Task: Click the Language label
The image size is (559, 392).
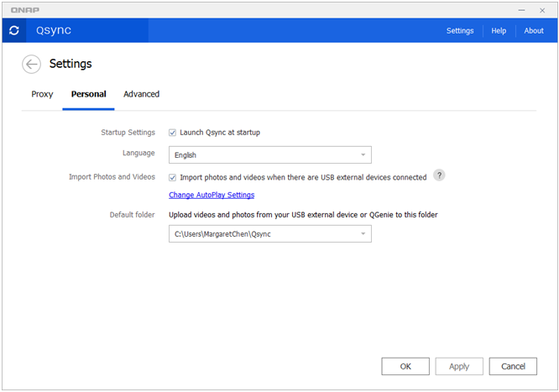Action: coord(138,153)
